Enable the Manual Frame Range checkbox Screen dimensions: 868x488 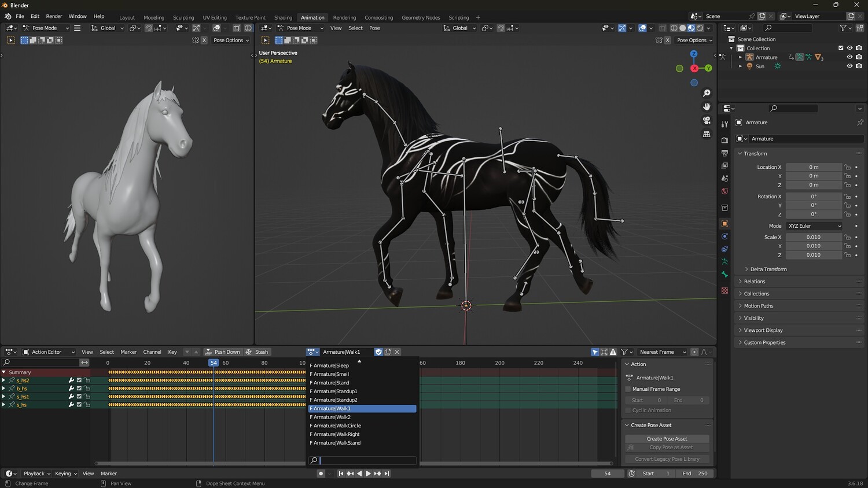coord(628,389)
